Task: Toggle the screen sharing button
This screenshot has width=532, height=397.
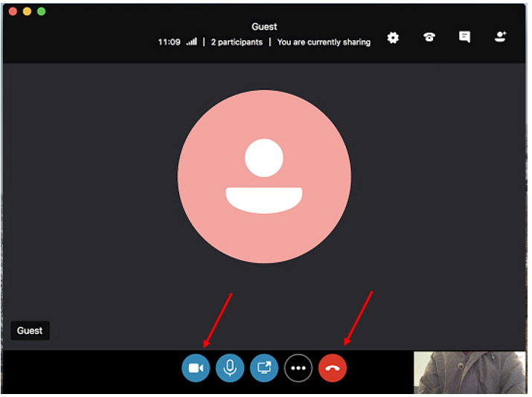Action: tap(264, 367)
